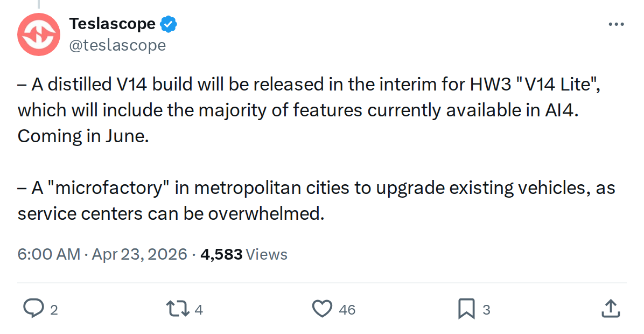Click the like count showing 46
Viewport: 644px width, 334px height.
[347, 310]
